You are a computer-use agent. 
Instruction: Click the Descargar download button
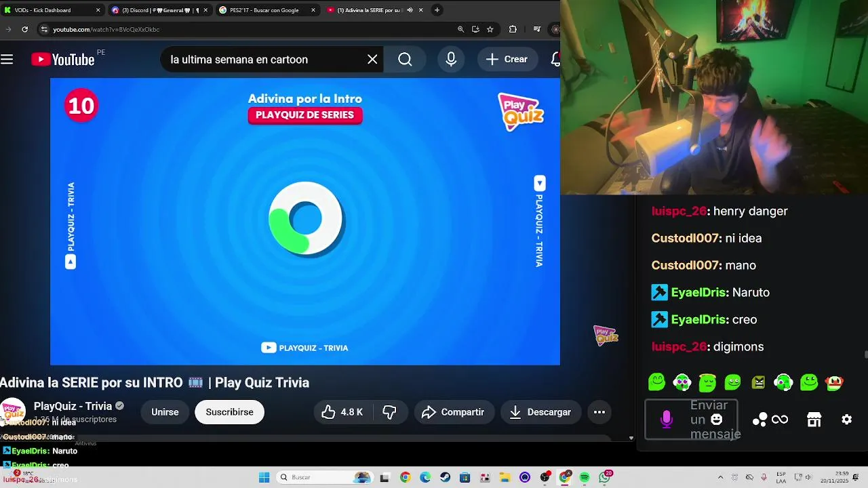coord(540,412)
